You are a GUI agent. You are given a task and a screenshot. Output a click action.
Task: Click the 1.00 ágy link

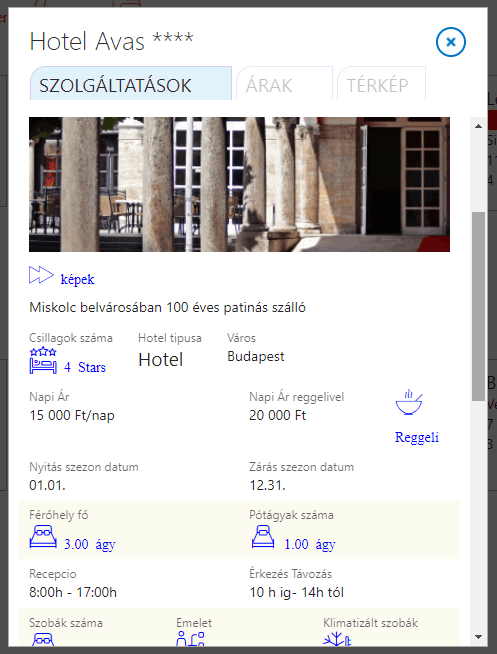[x=310, y=544]
